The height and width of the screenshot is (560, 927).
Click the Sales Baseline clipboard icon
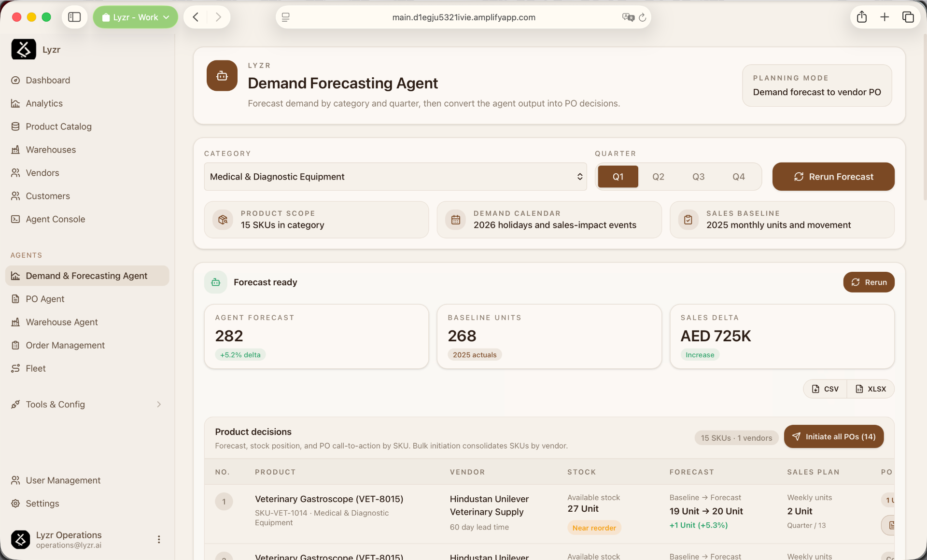[688, 220]
